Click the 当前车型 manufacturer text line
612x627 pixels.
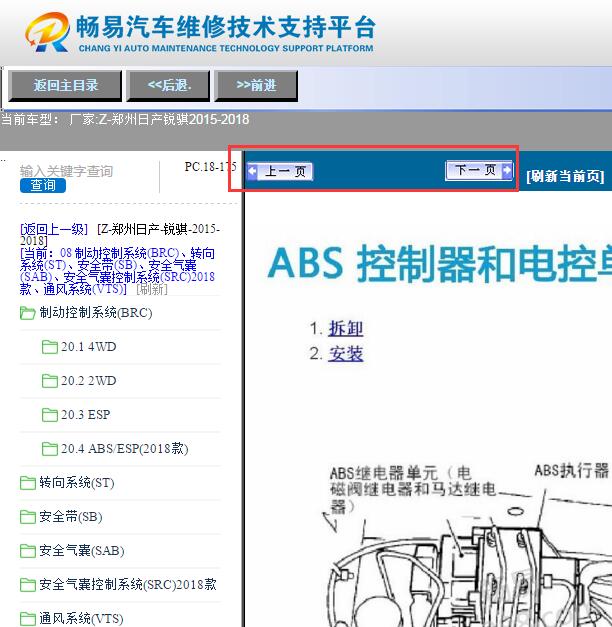125,119
